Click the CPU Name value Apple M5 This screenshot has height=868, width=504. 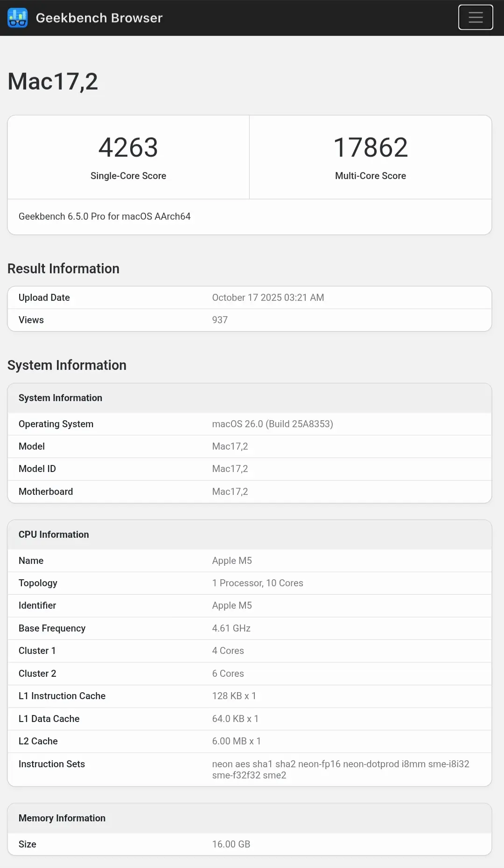pyautogui.click(x=232, y=561)
